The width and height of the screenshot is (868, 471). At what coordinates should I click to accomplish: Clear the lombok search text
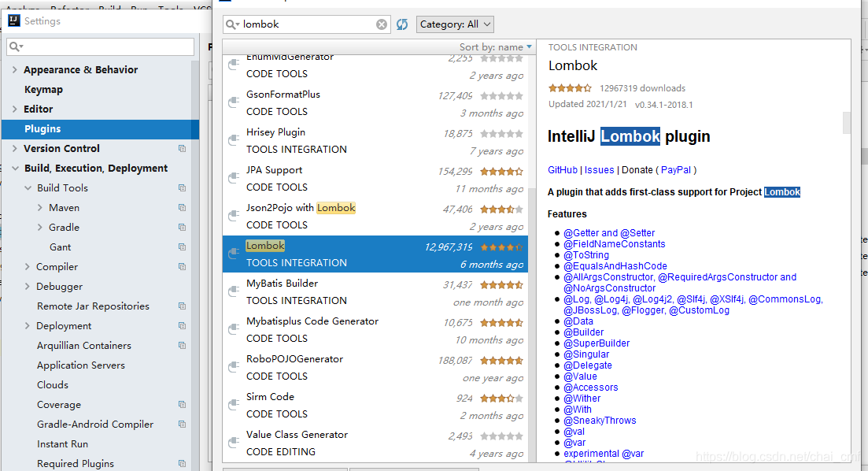click(382, 24)
